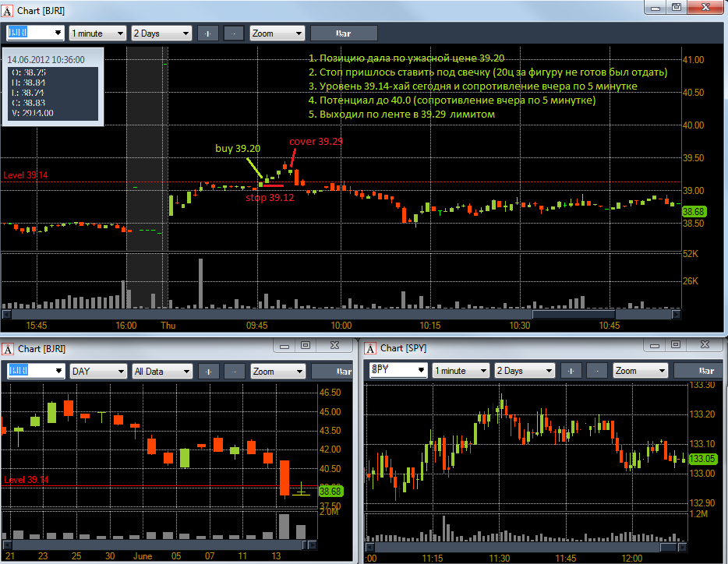This screenshot has height=564, width=728.
Task: Select the BJRI symbol field in the daily chart
Action: pyautogui.click(x=30, y=371)
